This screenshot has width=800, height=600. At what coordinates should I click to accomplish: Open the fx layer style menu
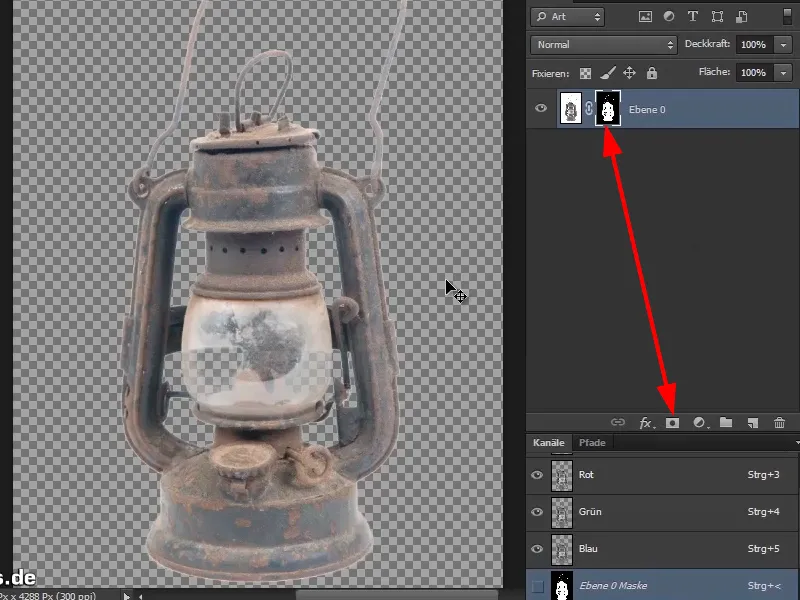(x=646, y=423)
